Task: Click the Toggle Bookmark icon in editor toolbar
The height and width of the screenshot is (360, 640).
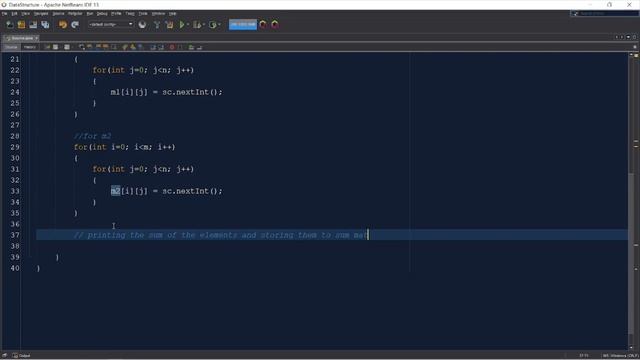Action: (x=141, y=47)
